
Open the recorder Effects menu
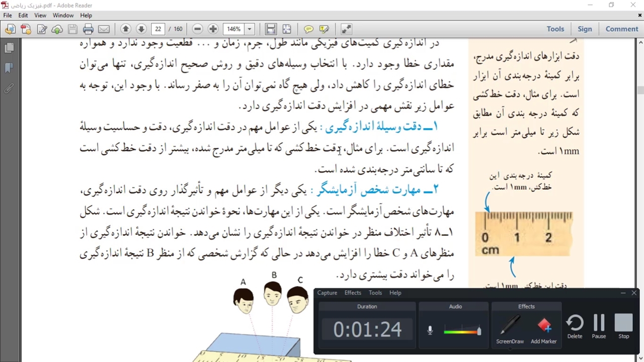click(352, 293)
